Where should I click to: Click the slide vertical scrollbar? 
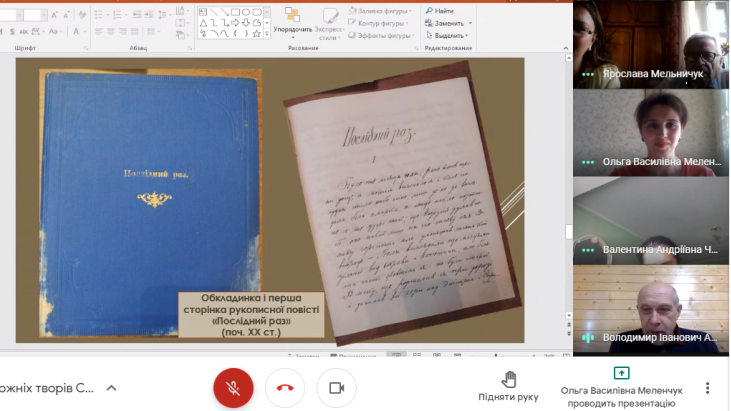(x=569, y=186)
